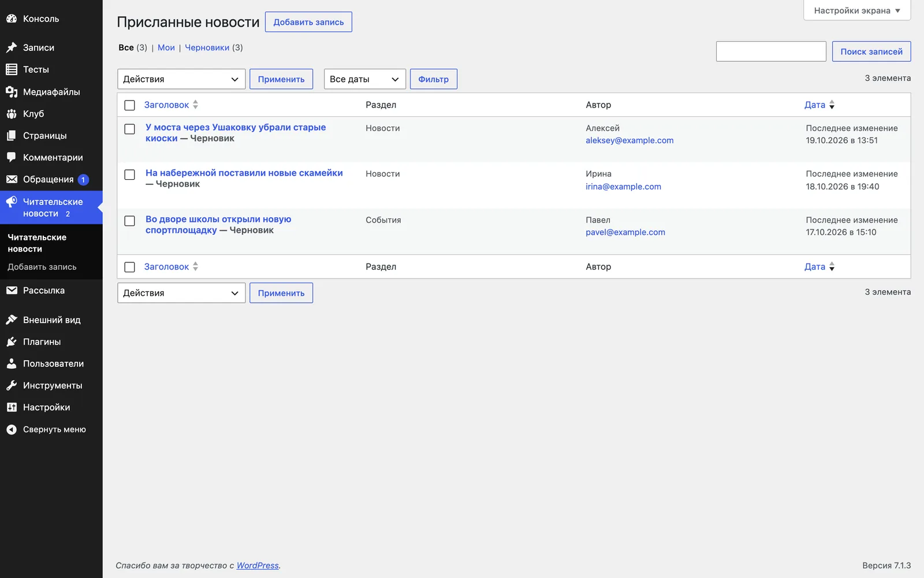Tick the select-all checkbox in the table header

point(129,105)
